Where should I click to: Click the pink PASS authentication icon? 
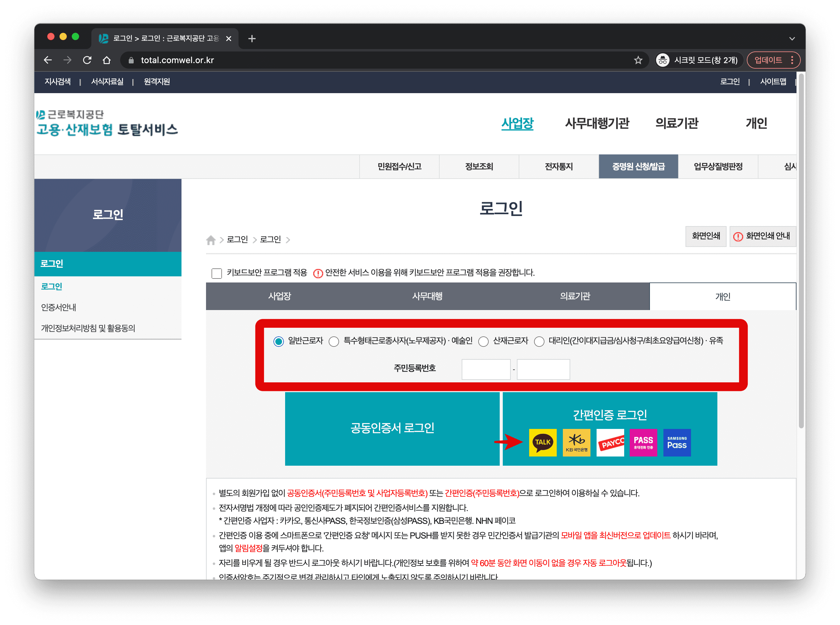coord(643,442)
